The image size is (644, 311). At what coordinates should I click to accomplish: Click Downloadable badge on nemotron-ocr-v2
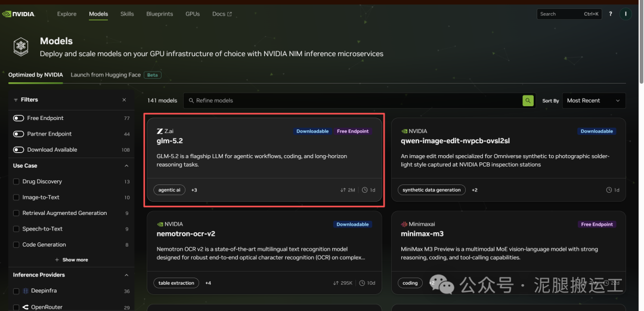click(353, 224)
